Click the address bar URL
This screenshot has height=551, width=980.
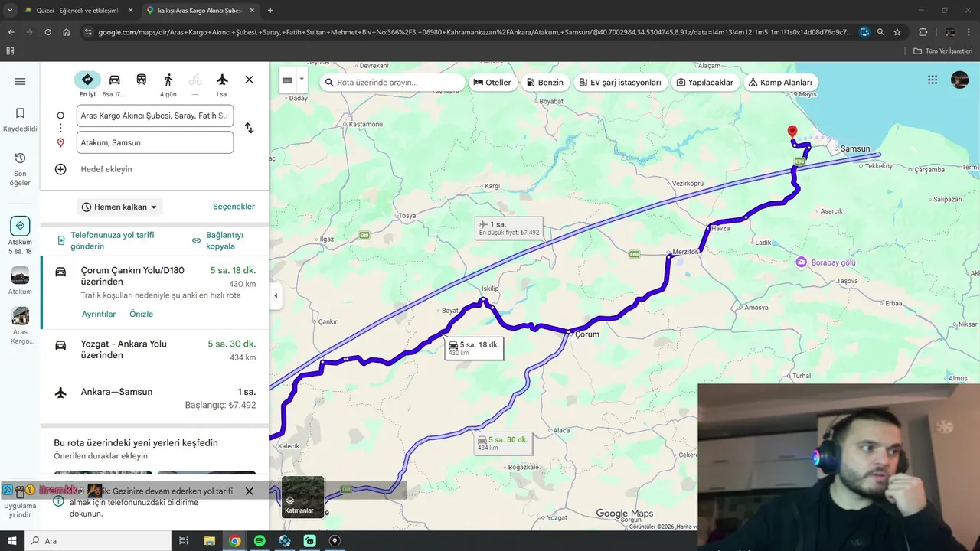tap(475, 32)
